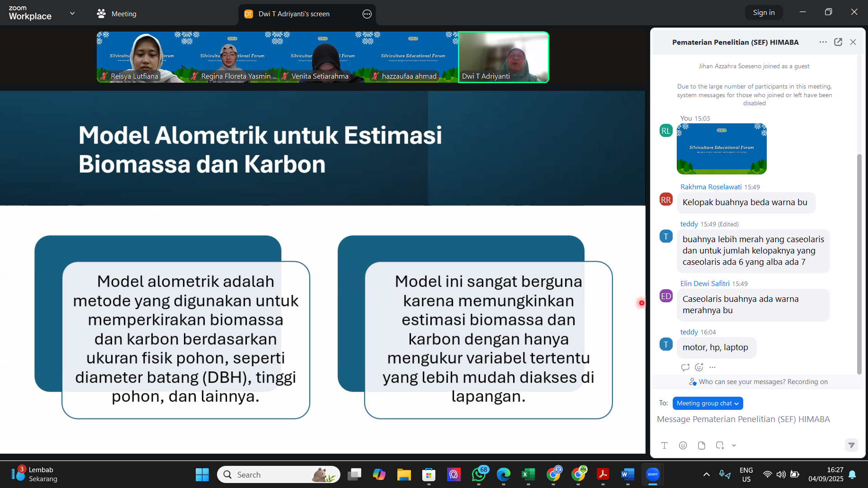Expand the Zoom Workplace dropdown chevron
The height and width of the screenshot is (488, 868).
(72, 14)
